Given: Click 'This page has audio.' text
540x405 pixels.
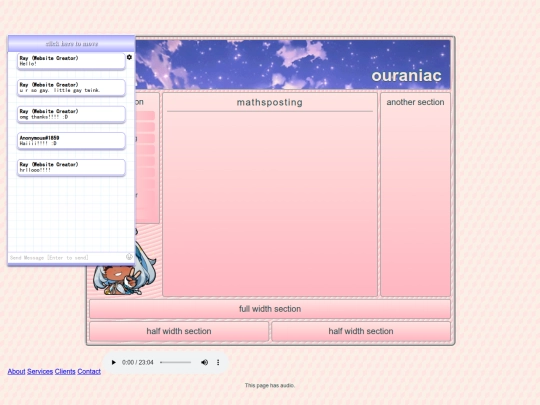Looking at the screenshot, I should point(270,385).
